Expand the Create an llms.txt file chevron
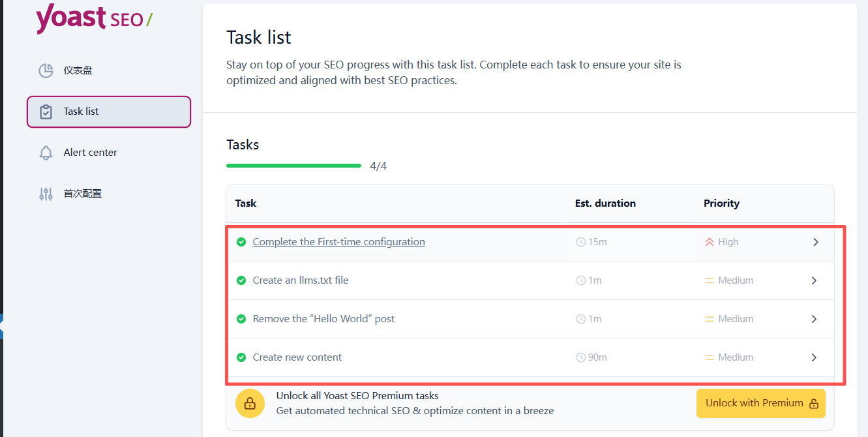 pos(815,280)
